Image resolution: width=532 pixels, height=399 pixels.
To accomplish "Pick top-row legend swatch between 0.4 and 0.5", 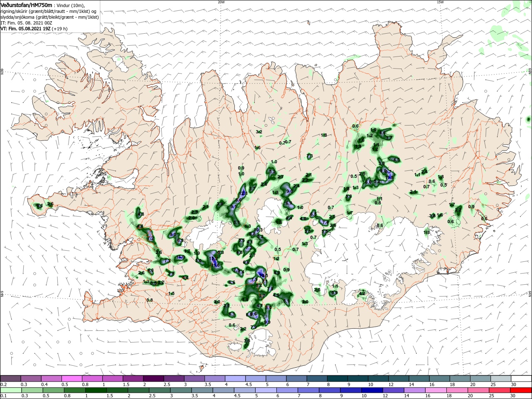I will 51,378.
